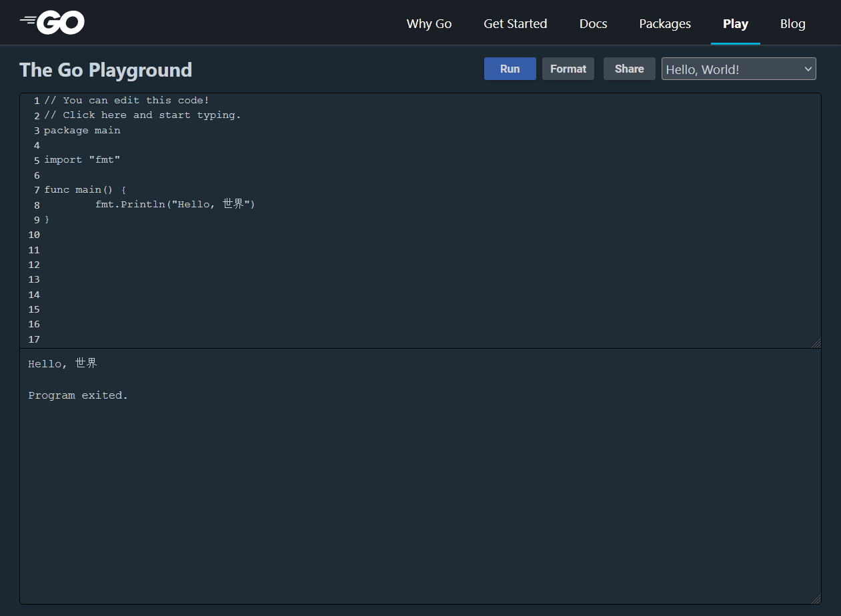Click the '// Click here and start typing.' comment
Viewport: 841px width, 616px height.
(143, 115)
